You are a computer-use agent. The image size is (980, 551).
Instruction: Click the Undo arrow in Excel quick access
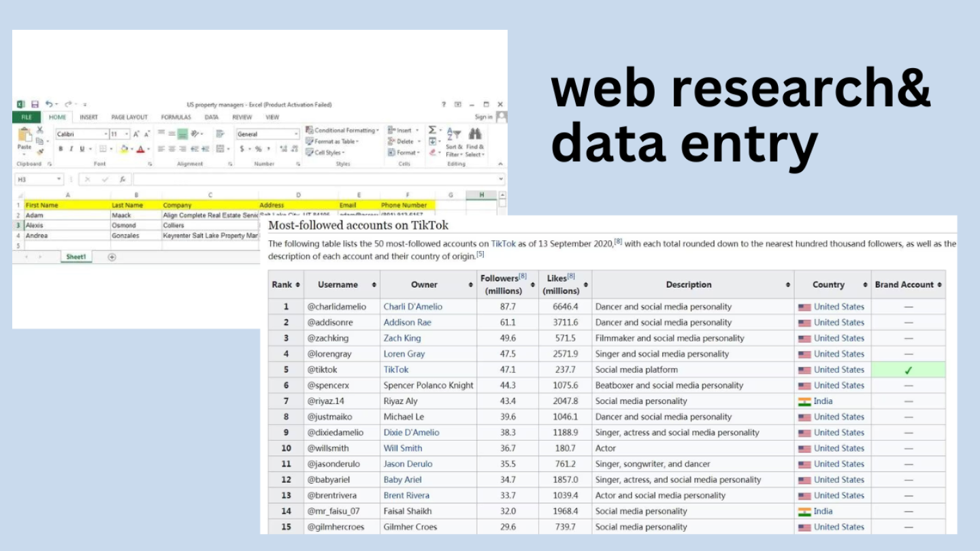(x=49, y=104)
